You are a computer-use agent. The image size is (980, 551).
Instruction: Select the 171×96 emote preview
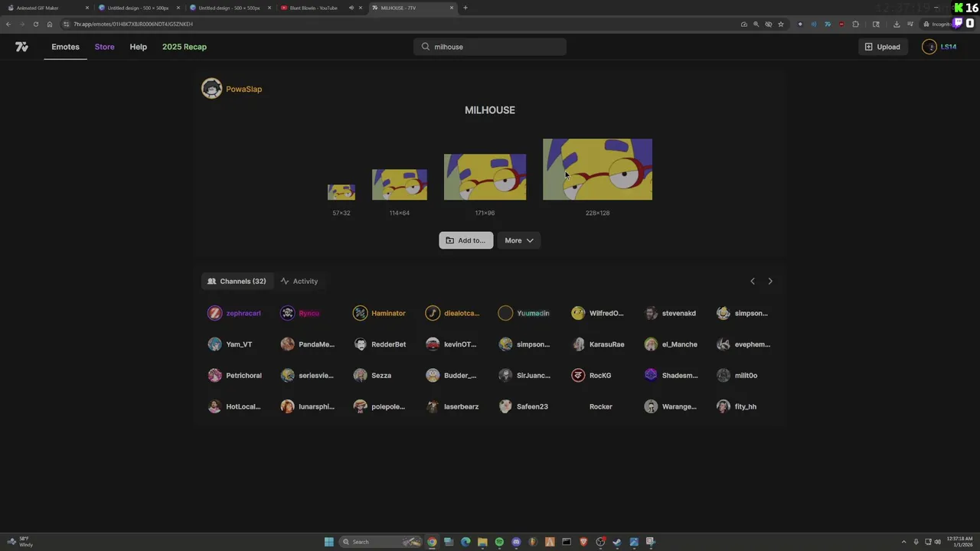coord(485,177)
